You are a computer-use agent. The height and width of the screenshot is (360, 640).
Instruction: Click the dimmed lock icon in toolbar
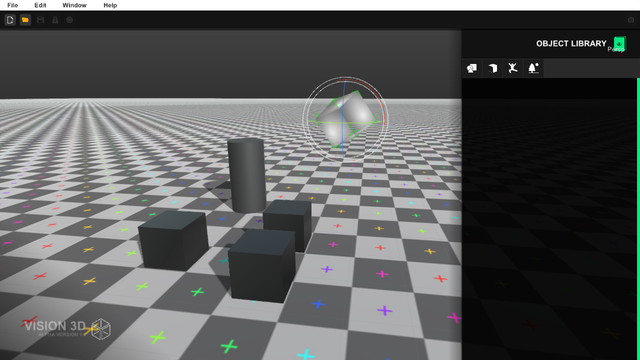click(55, 20)
